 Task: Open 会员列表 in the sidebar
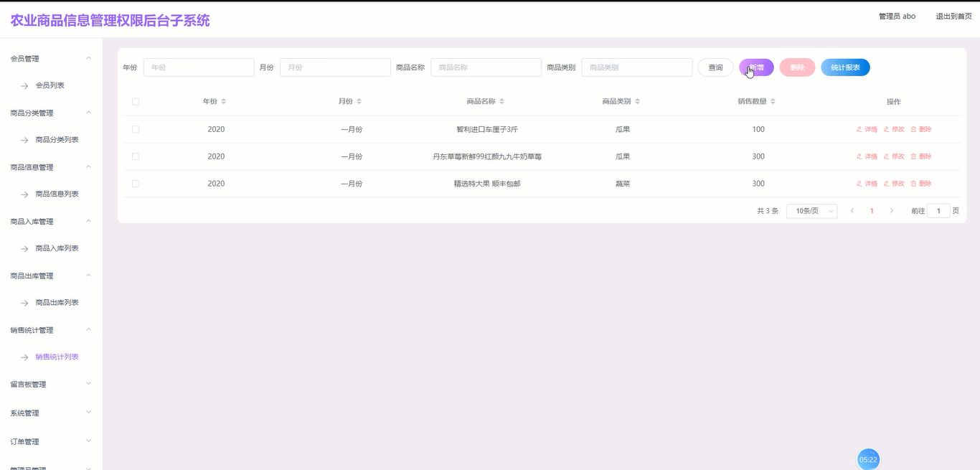[50, 85]
